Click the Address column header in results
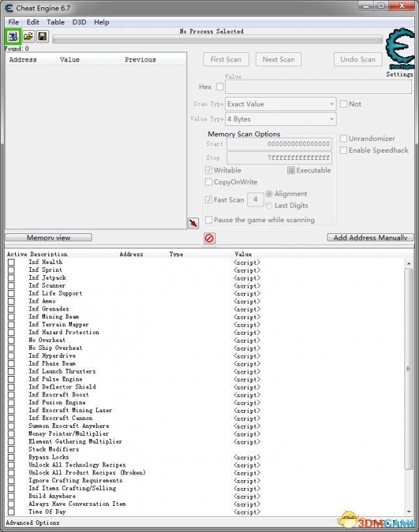 pos(31,60)
